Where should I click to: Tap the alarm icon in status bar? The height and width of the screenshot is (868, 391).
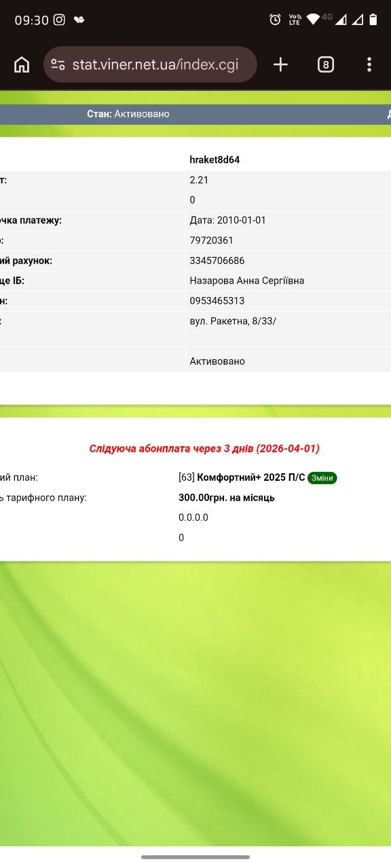click(275, 20)
